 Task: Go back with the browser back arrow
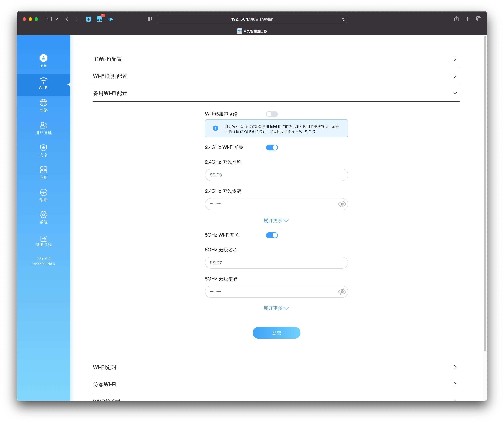[x=67, y=19]
